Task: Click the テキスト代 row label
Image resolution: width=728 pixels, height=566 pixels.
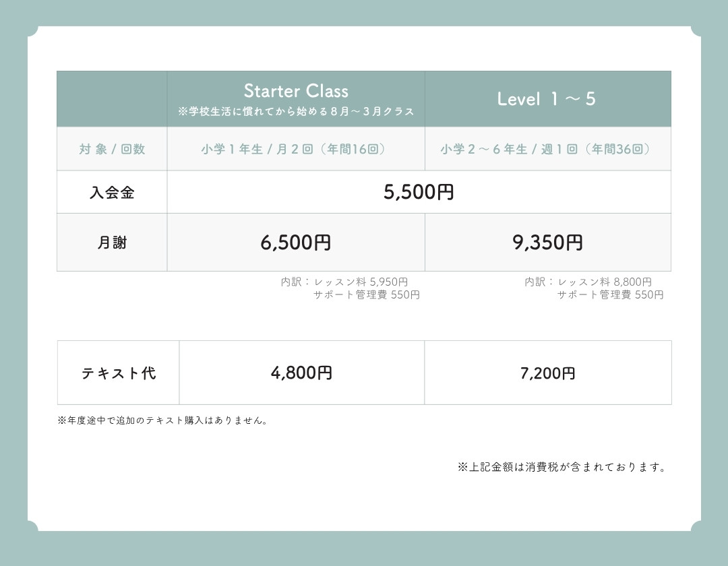Action: click(x=119, y=373)
